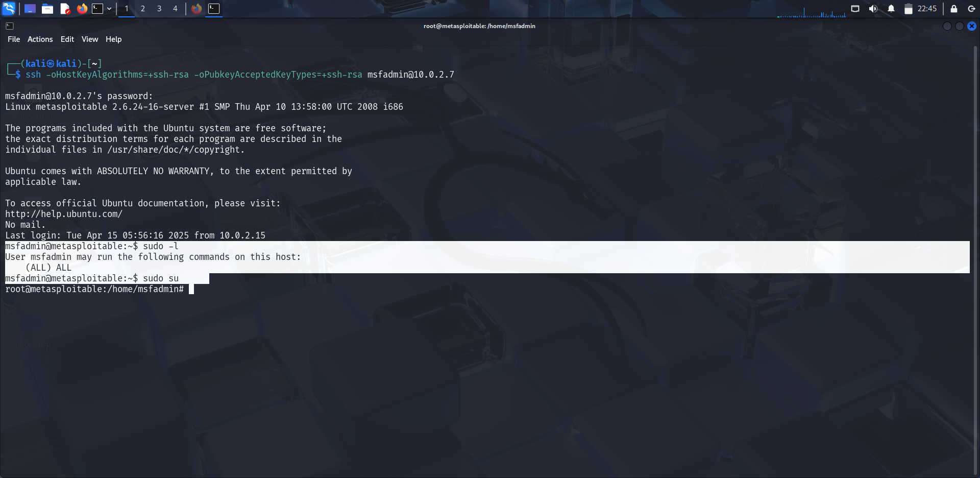The image size is (980, 478).
Task: Click the 'No mail.' line
Action: pos(26,225)
